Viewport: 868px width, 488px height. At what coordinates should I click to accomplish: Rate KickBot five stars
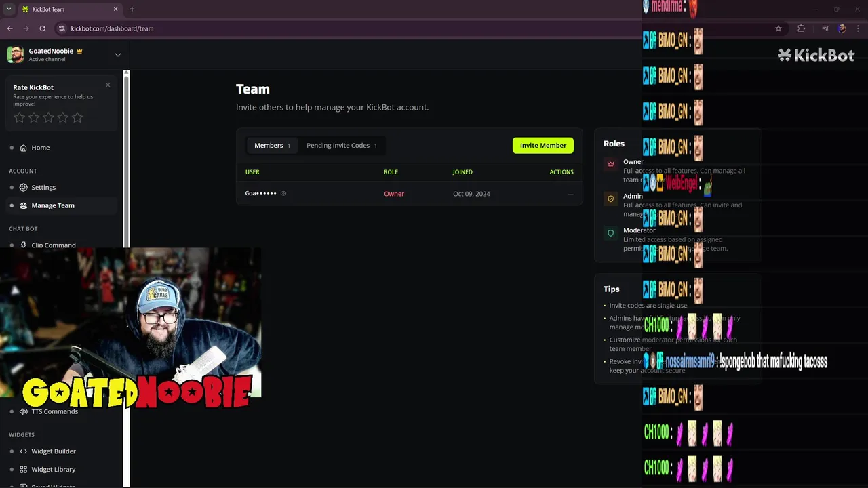coord(77,117)
